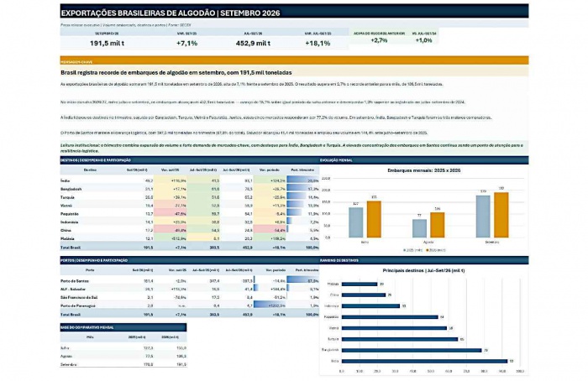Click "Total Brasil" in the portos table

pos(71,315)
